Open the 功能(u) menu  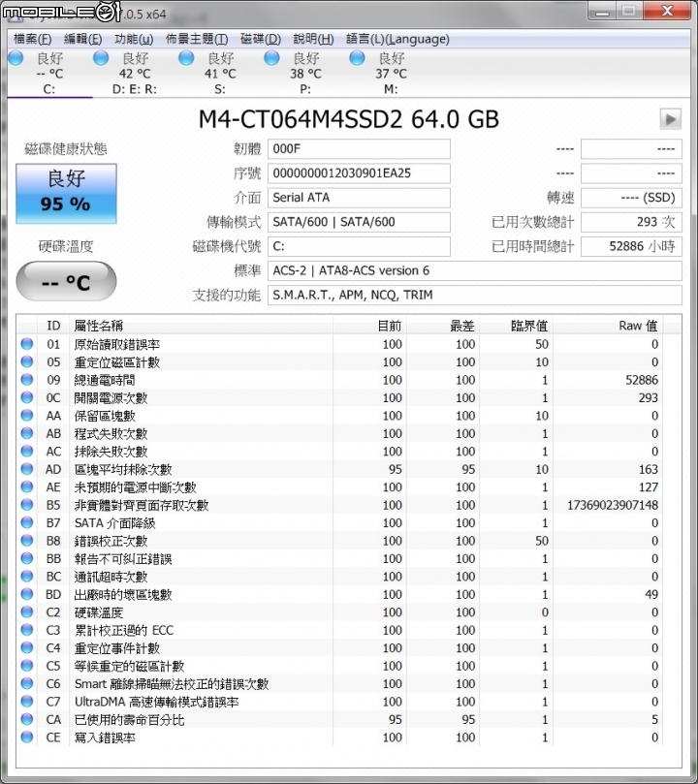(134, 39)
